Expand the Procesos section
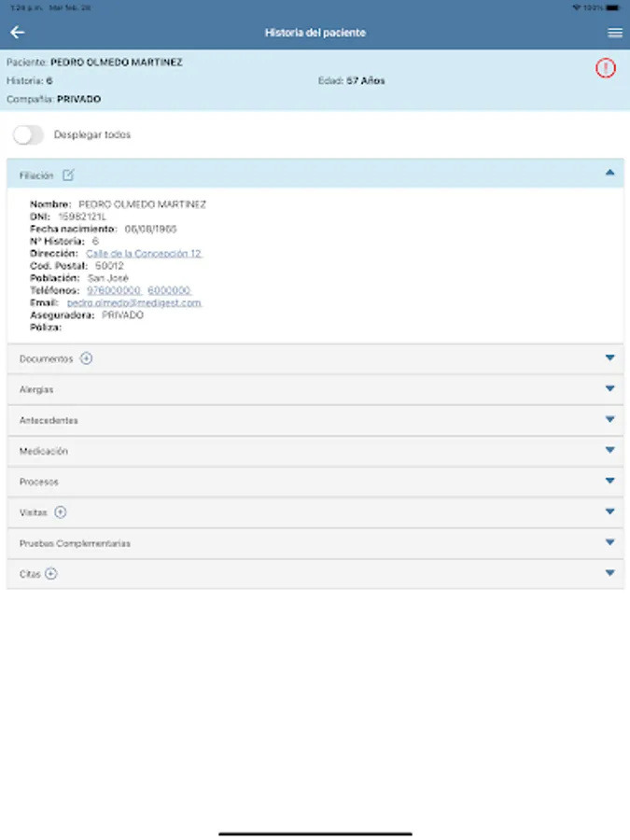 click(609, 481)
